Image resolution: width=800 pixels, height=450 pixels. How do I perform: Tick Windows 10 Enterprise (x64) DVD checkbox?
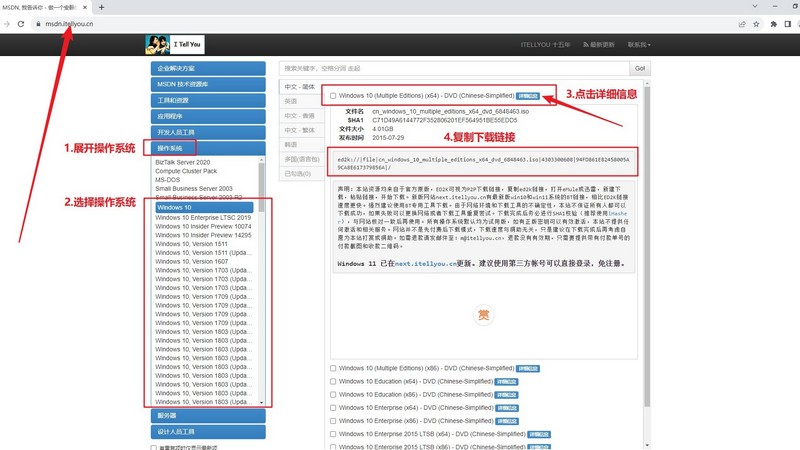coord(334,409)
